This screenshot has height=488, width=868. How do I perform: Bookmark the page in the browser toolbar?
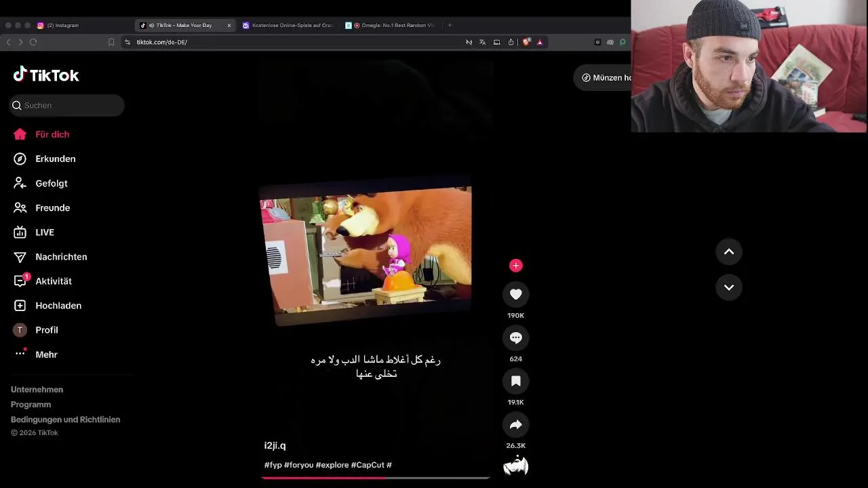(111, 42)
